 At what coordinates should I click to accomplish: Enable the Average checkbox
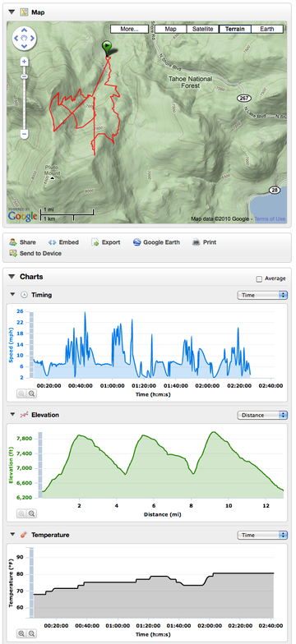[259, 279]
